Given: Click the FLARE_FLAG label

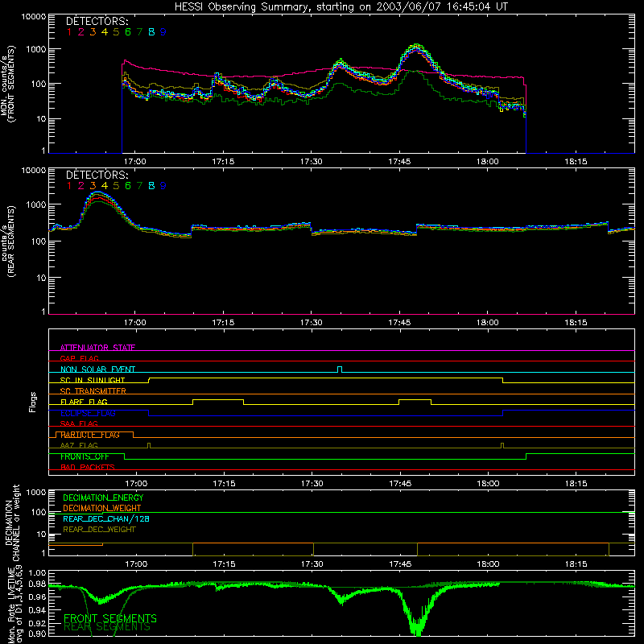Looking at the screenshot, I should 84,402.
